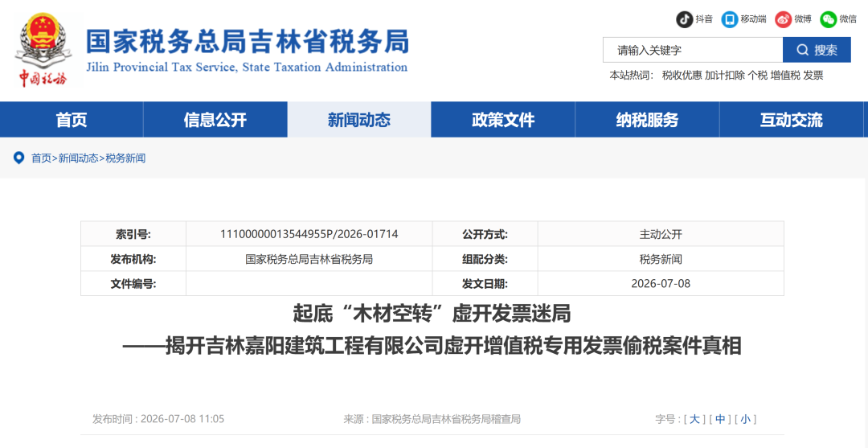Click the 组配分类 label cell

tap(485, 259)
